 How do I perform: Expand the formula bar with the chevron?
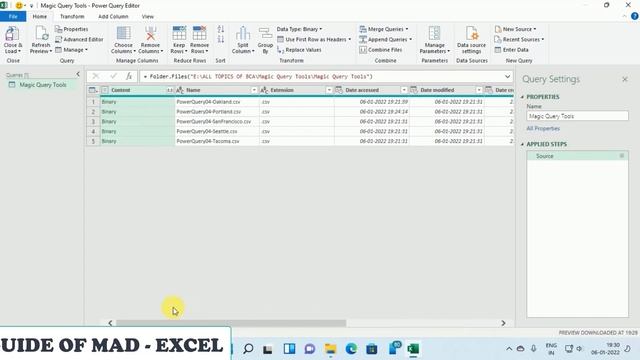tap(507, 76)
